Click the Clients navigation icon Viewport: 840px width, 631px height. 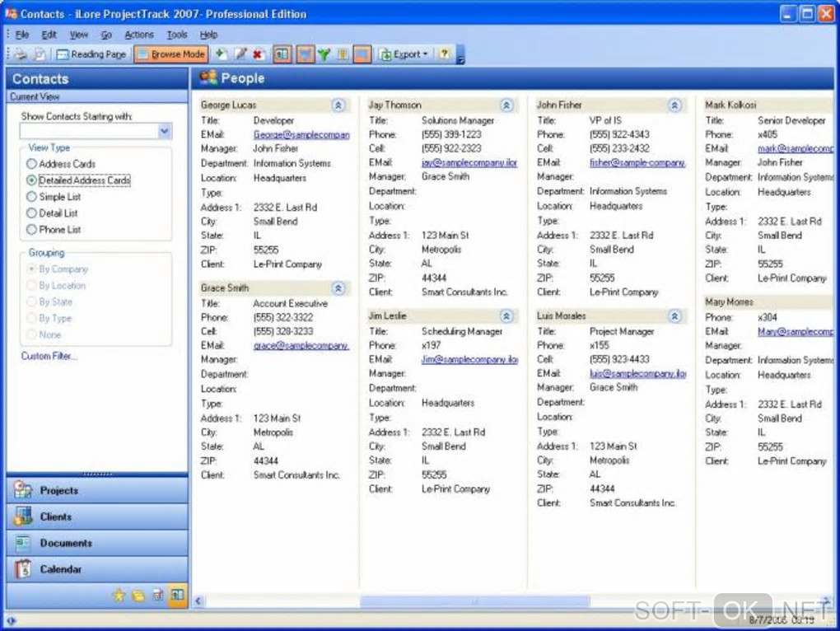pos(23,516)
